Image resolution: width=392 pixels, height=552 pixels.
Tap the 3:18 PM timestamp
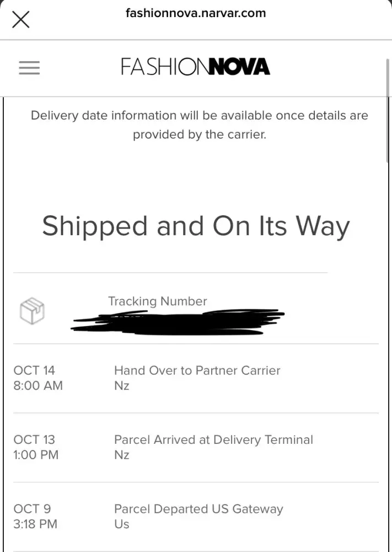[x=35, y=524]
